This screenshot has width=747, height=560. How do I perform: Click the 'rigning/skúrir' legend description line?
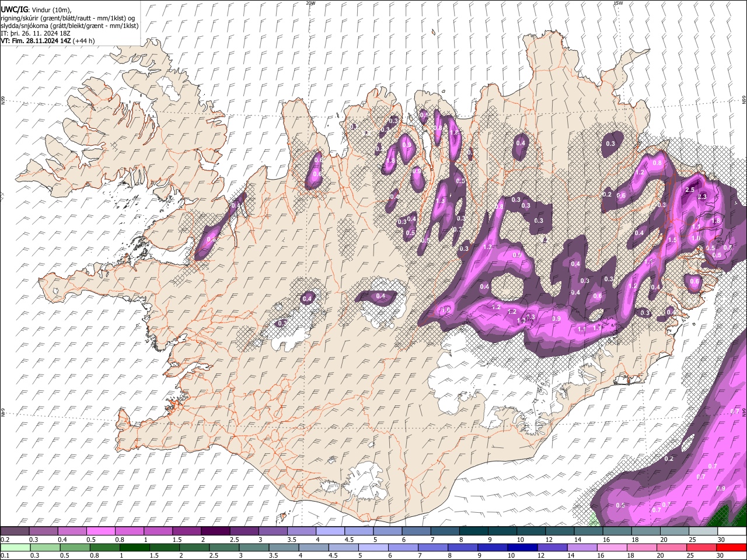[68, 18]
